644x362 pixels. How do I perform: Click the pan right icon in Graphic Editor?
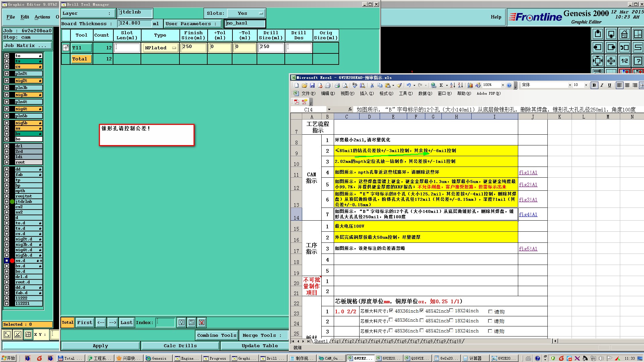pos(611,47)
